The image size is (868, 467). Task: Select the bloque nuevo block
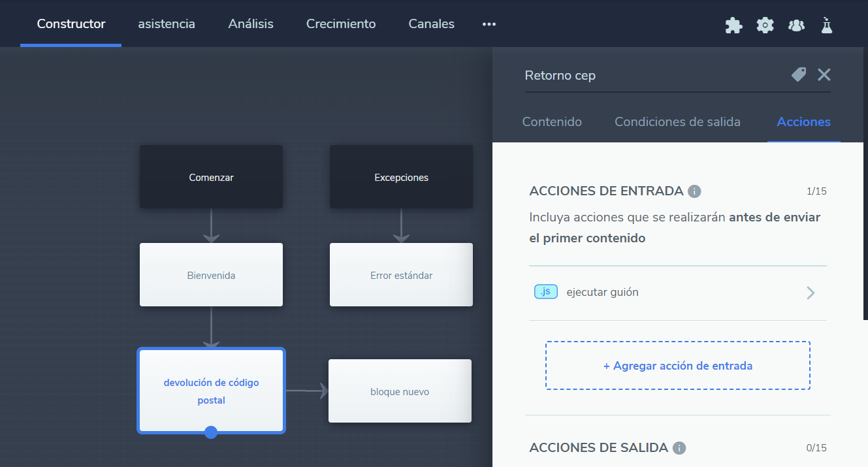coord(400,391)
